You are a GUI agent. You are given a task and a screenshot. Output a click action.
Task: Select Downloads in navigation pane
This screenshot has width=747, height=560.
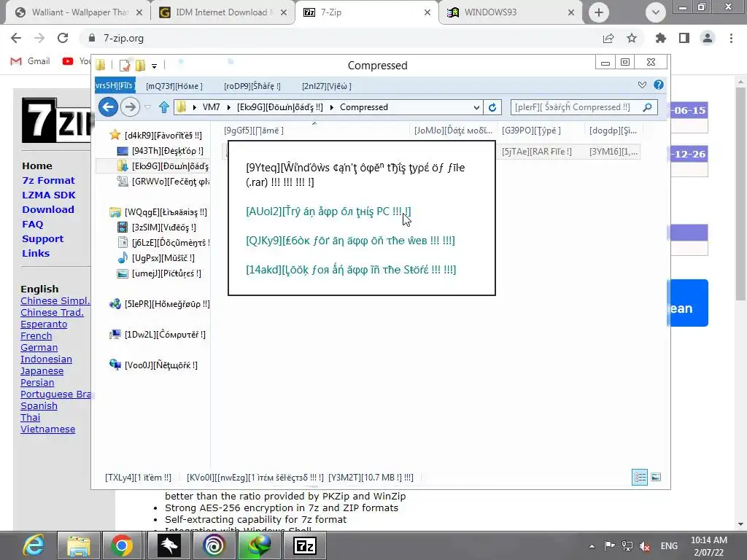pos(163,166)
